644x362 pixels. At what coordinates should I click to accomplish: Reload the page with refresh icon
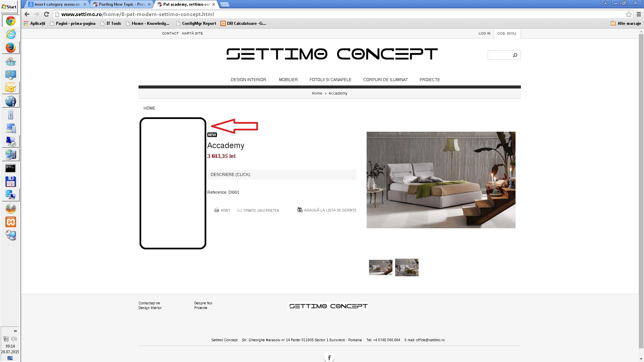coord(47,14)
